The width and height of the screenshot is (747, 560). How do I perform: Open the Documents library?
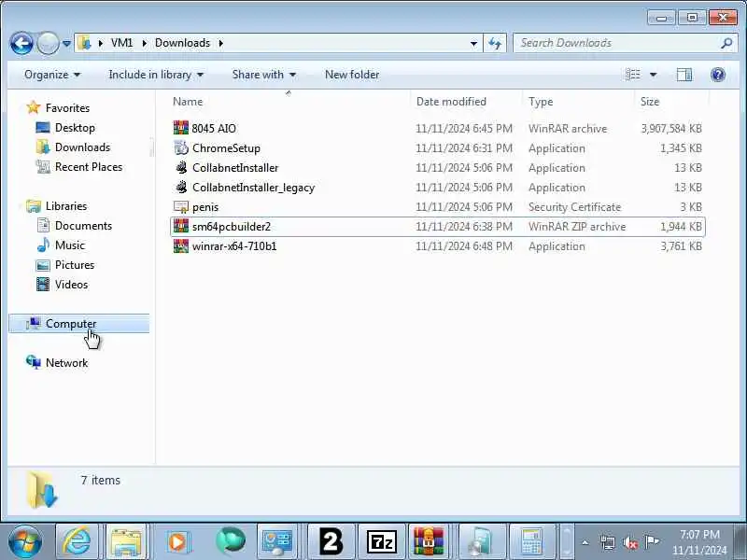pyautogui.click(x=83, y=226)
